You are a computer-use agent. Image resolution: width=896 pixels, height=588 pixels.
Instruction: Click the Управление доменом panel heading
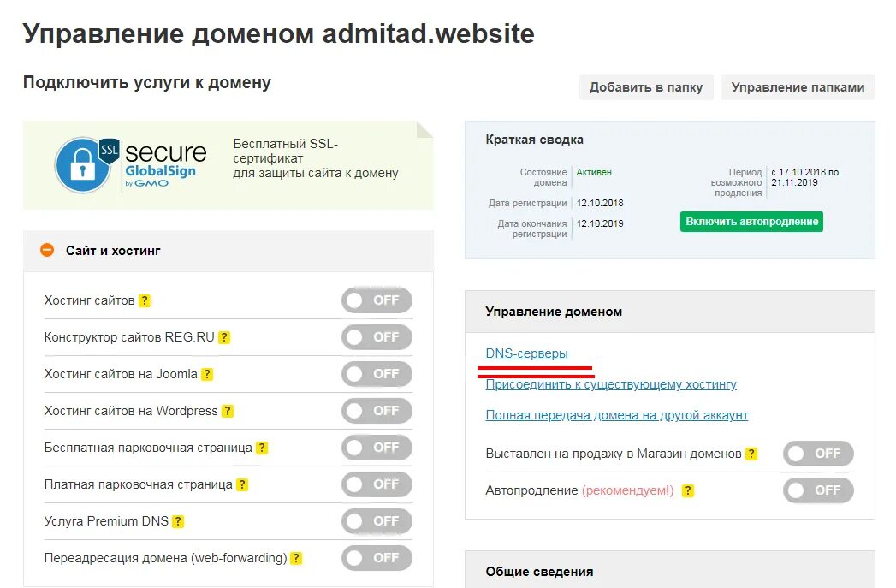554,312
